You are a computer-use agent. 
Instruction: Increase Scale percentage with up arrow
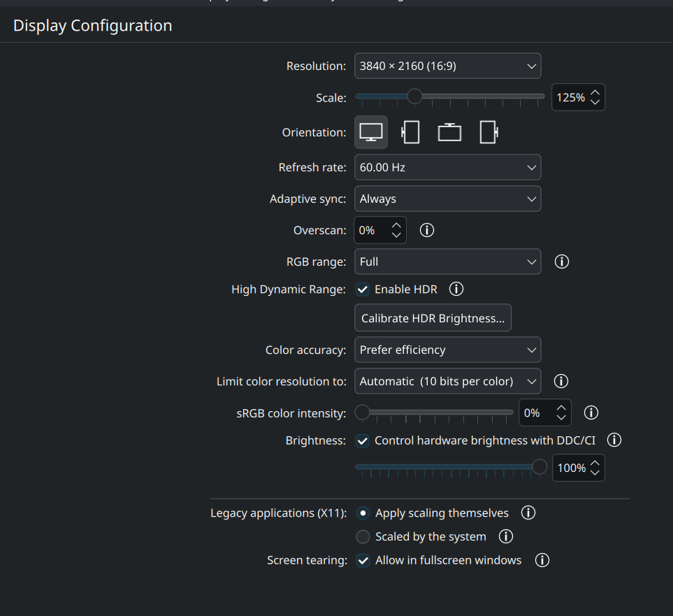tap(595, 92)
